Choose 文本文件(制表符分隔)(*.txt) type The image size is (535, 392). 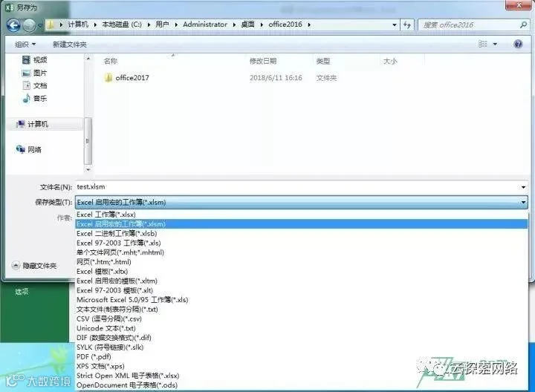pos(301,310)
